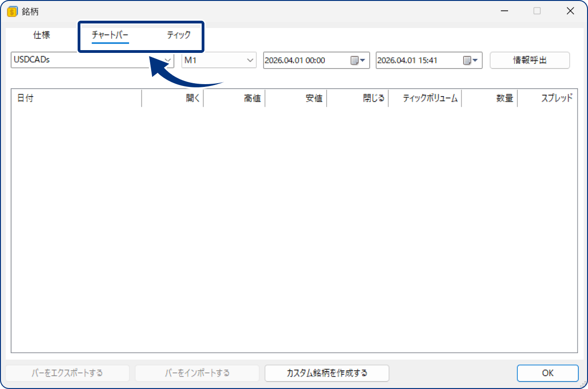588x389 pixels.
Task: Click the 情報呼出 button
Action: click(x=529, y=60)
